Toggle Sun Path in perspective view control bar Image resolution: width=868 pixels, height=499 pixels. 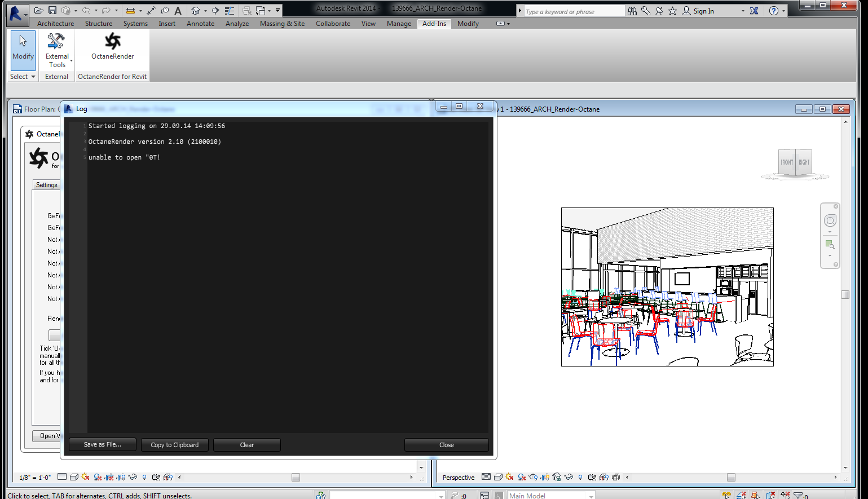tap(509, 477)
